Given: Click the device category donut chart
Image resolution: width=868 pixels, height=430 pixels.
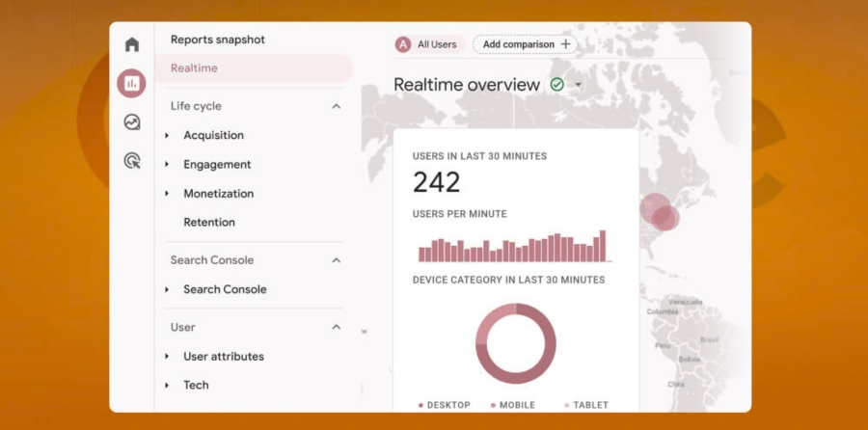Looking at the screenshot, I should click(516, 344).
